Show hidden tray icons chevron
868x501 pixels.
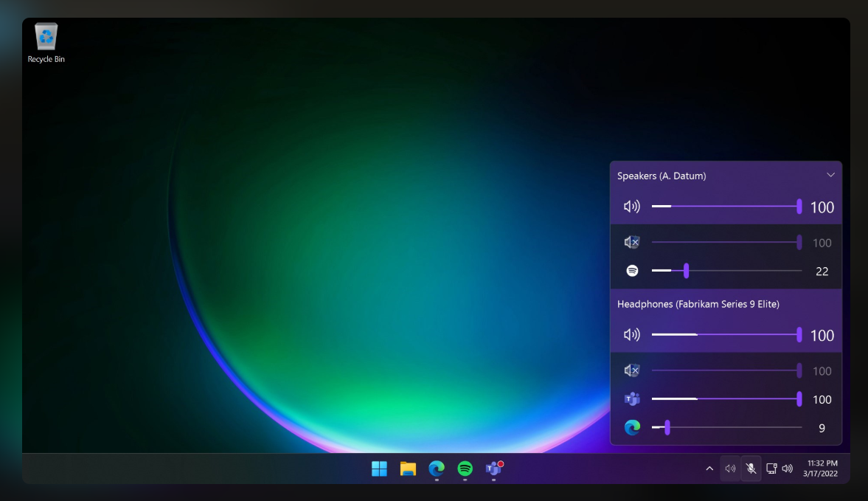pos(709,469)
